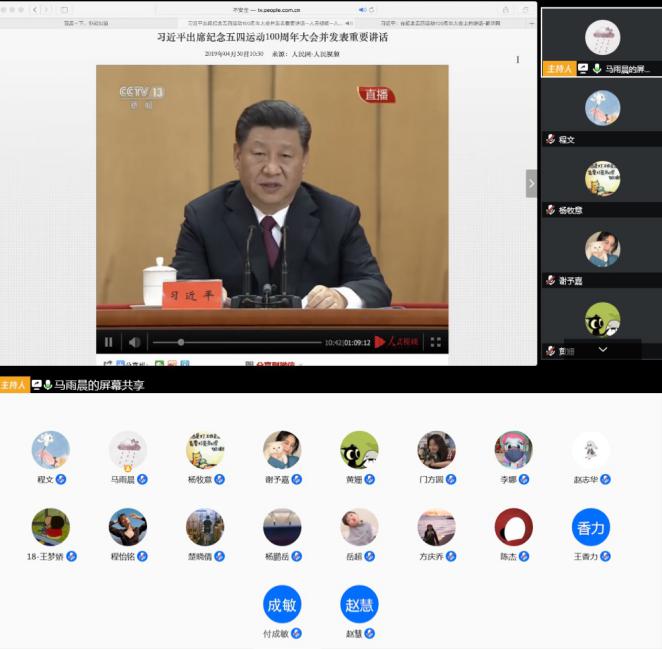
Task: Expand participant list with down chevron
Action: [x=602, y=349]
